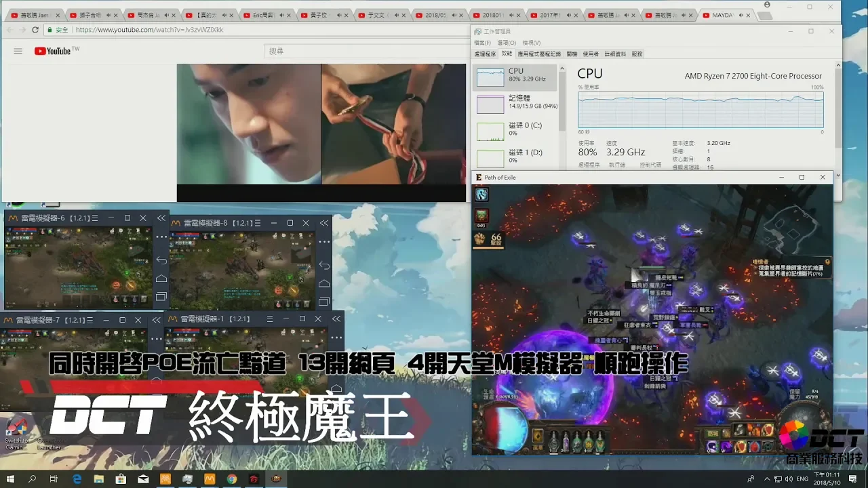Open Task View on the taskbar
This screenshot has height=488, width=868.
pyautogui.click(x=54, y=479)
